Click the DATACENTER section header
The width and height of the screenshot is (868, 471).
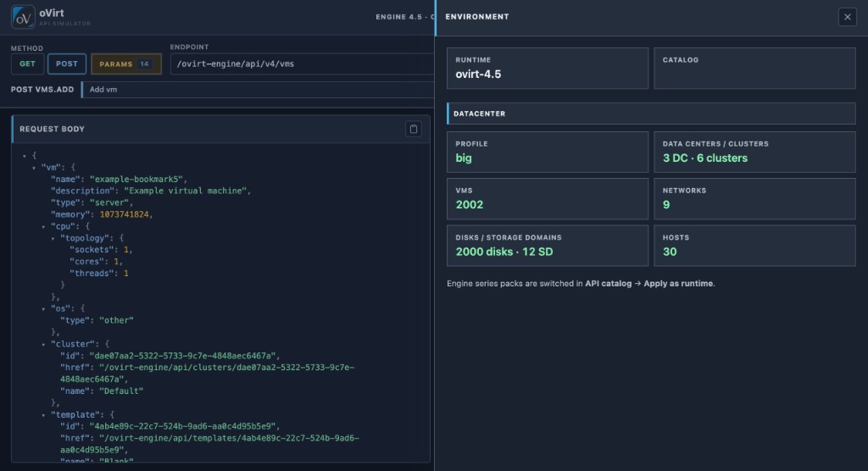651,114
